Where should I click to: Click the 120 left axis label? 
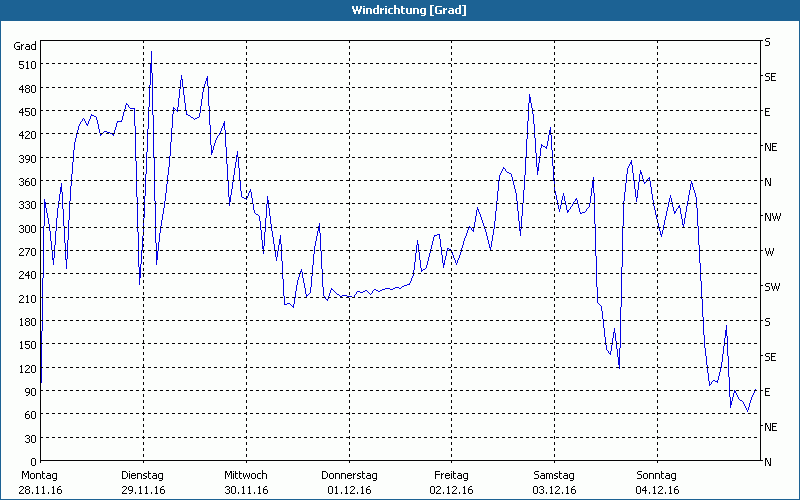[28, 368]
